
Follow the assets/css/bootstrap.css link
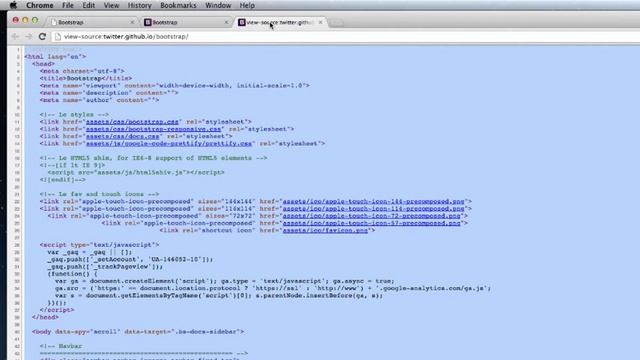132,122
